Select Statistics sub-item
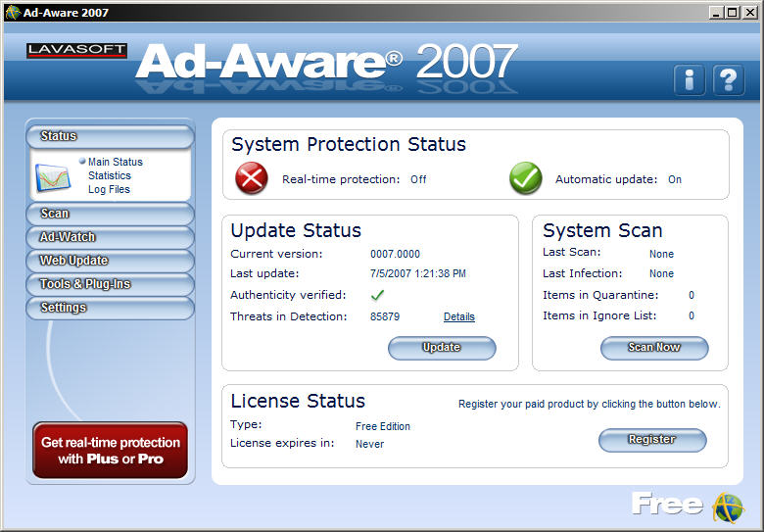764x532 pixels. (110, 175)
